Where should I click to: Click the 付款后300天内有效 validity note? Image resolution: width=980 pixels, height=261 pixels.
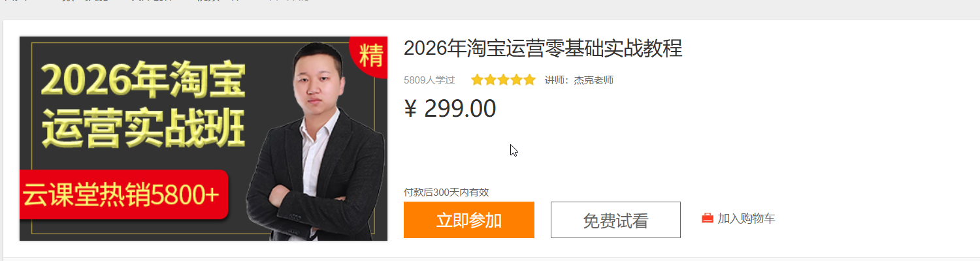446,192
